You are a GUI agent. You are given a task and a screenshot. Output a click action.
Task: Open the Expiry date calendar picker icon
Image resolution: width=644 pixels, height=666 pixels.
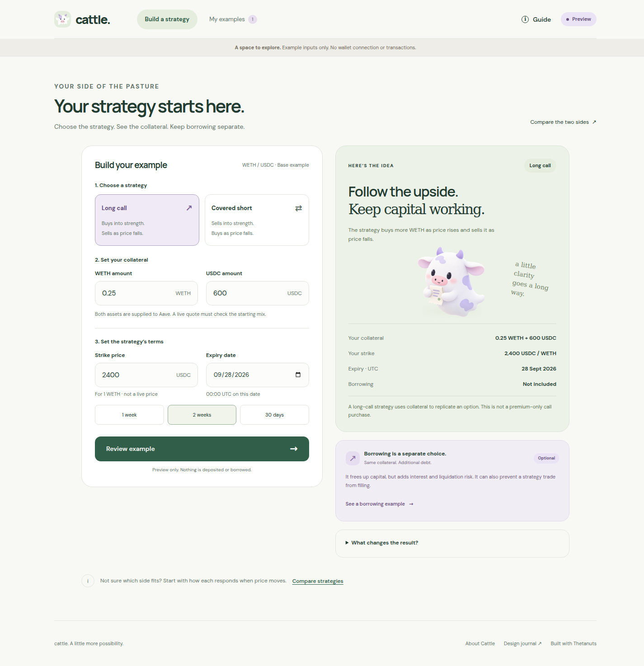[x=298, y=375]
